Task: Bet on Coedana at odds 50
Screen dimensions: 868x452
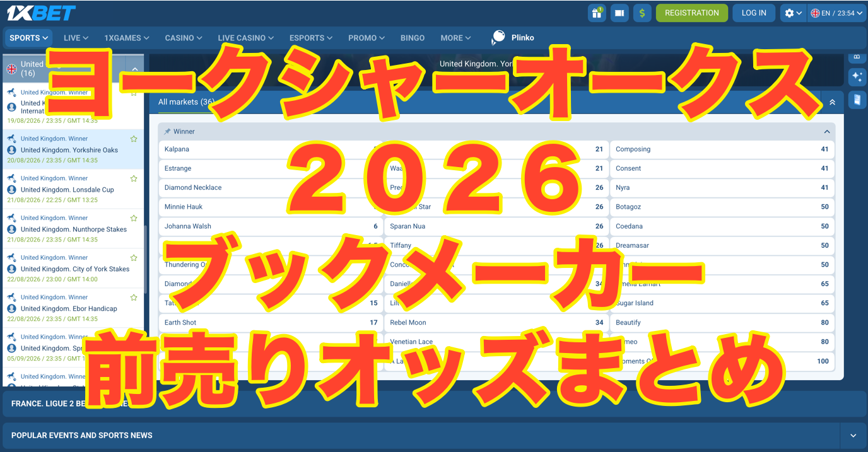Action: coord(722,226)
